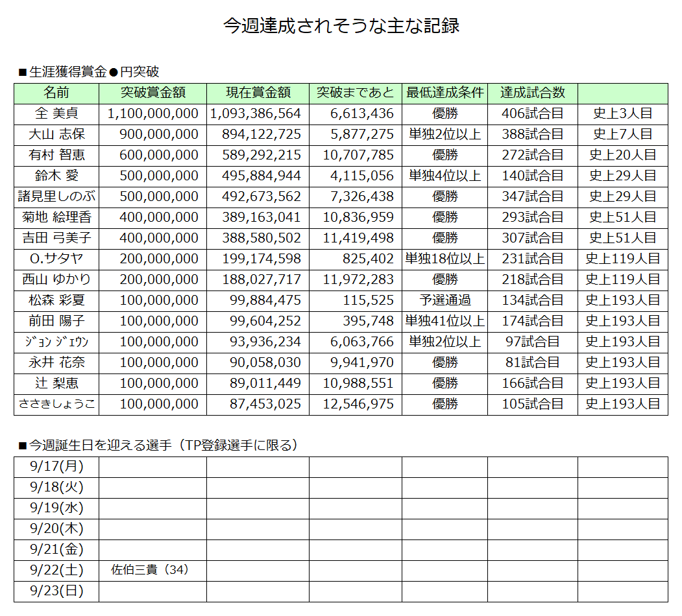Select the 突破まであと header cell
Screen dimensions: 682x616
point(355,93)
